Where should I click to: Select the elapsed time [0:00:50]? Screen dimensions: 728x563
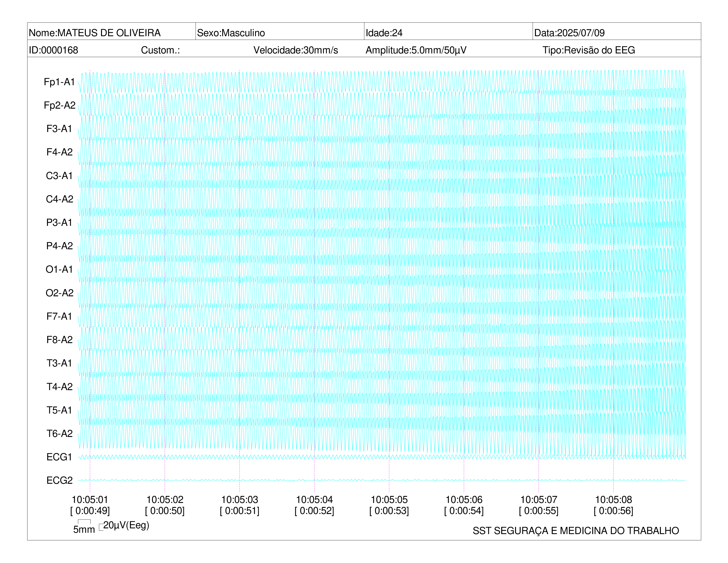(x=165, y=511)
